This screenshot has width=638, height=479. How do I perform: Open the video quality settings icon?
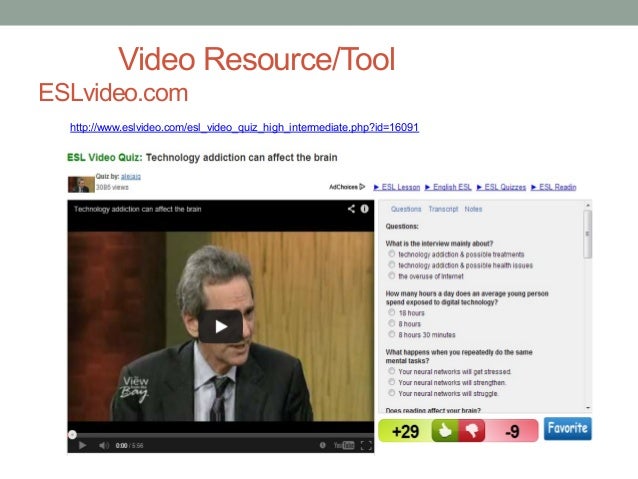(x=323, y=445)
